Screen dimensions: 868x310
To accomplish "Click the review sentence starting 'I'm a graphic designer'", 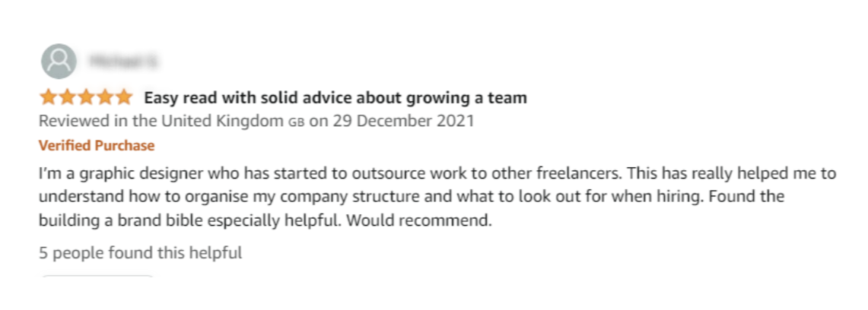I will click(330, 173).
